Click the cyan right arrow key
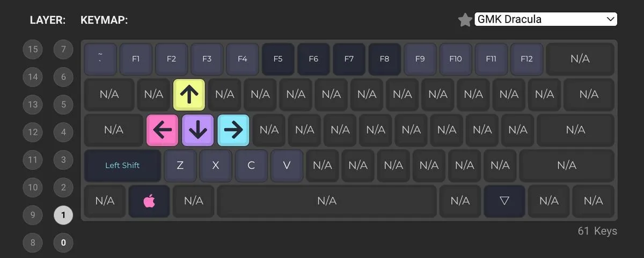Image resolution: width=644 pixels, height=258 pixels. (233, 130)
